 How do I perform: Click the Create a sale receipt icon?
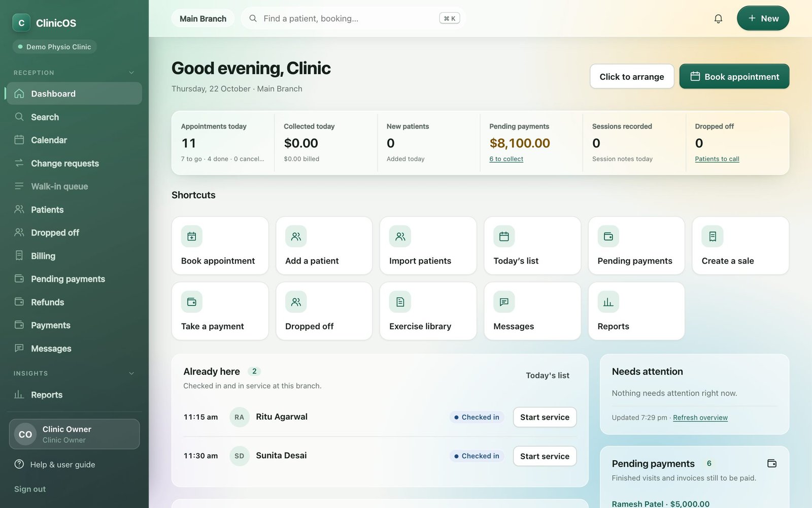point(713,236)
